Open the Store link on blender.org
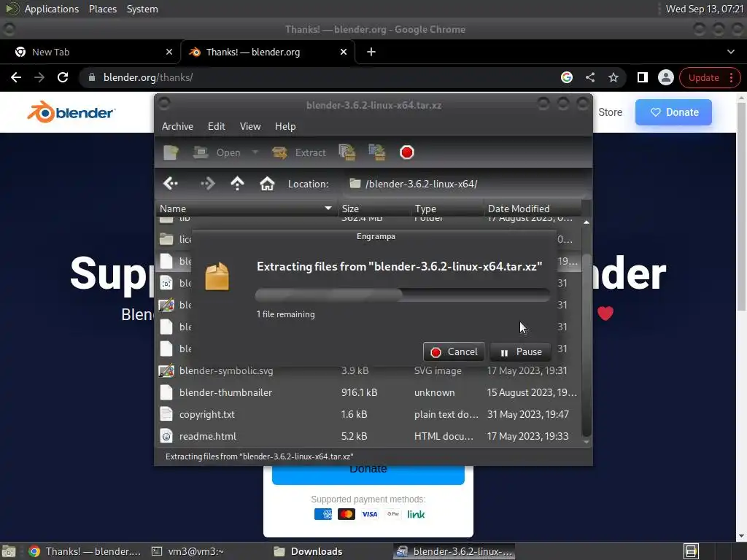Viewport: 747px width, 560px height. coord(611,112)
